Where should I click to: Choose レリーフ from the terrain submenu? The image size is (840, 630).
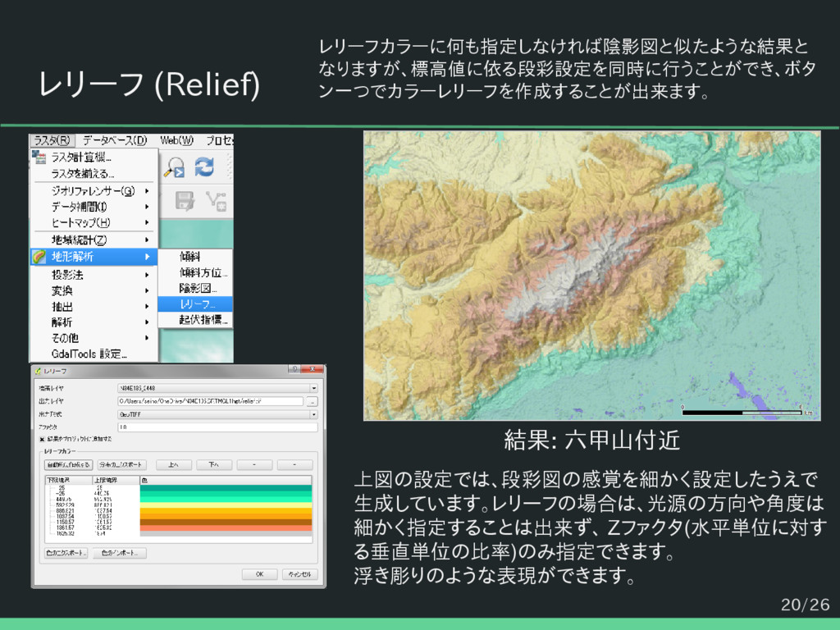(195, 304)
